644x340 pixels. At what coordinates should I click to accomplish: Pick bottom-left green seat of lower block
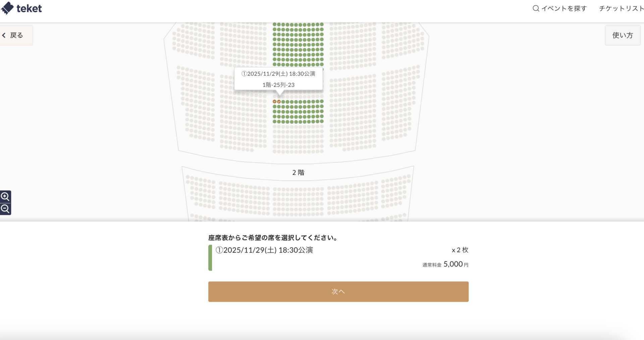[x=275, y=122]
